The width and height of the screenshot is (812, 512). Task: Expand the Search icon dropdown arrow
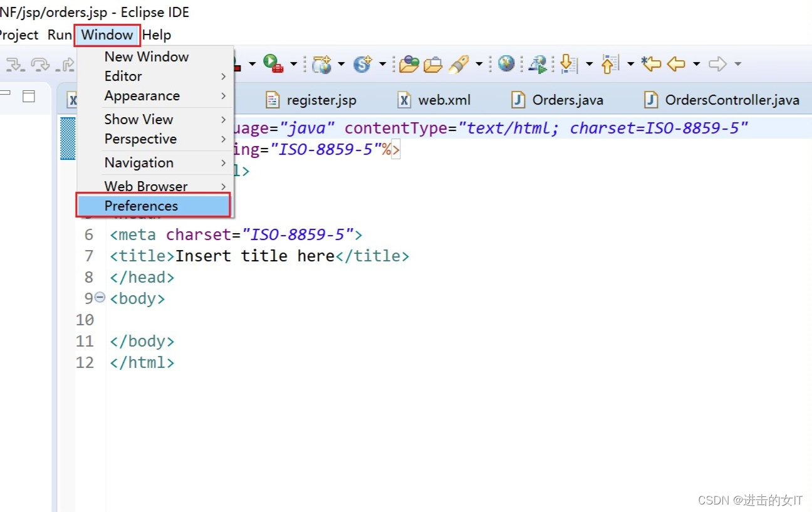coord(479,64)
